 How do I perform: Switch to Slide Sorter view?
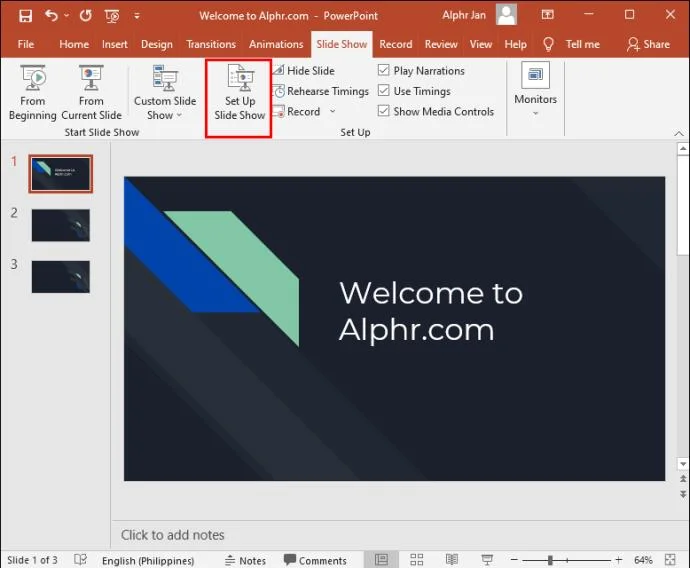(416, 560)
